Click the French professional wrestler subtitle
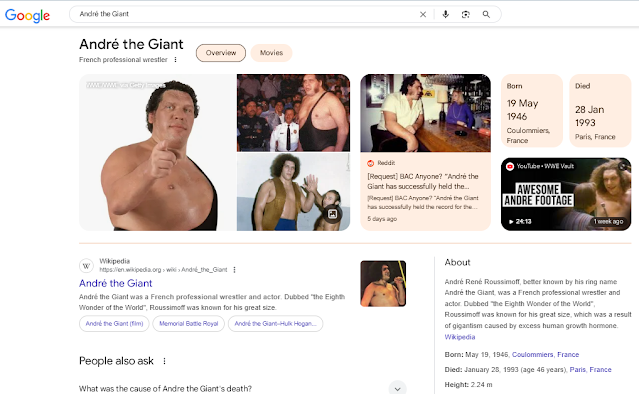The width and height of the screenshot is (639, 394). 123,59
